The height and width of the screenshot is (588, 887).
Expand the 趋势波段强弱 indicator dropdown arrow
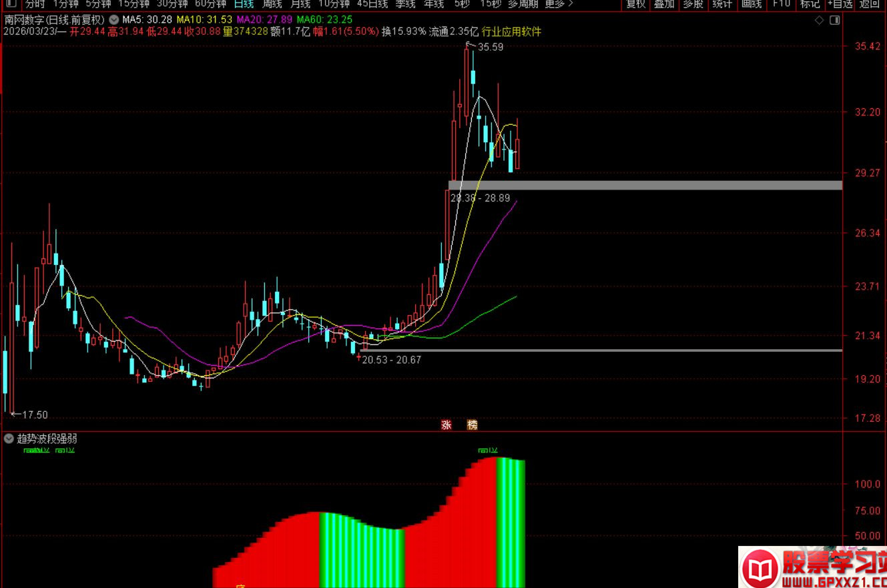(9, 438)
